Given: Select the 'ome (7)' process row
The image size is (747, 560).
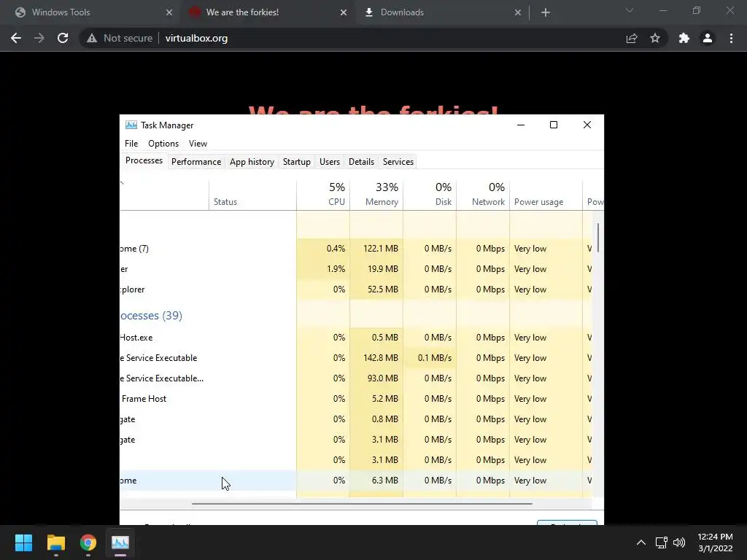Looking at the screenshot, I should point(355,249).
